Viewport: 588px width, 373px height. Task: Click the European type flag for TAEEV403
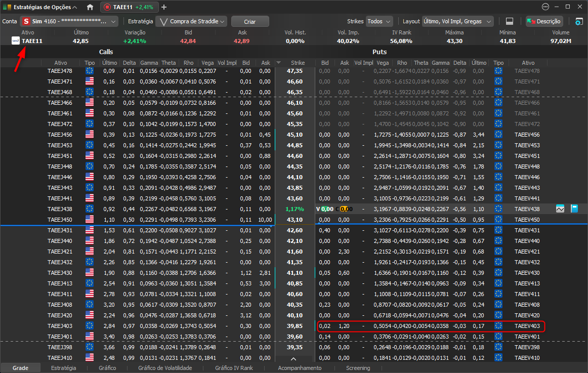tap(498, 326)
